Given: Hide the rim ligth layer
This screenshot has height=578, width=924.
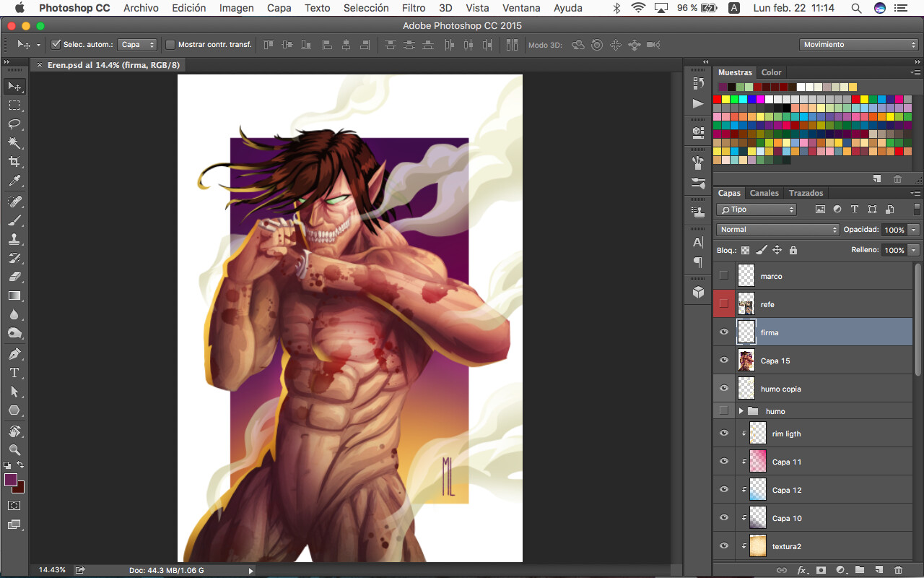Looking at the screenshot, I should point(724,433).
